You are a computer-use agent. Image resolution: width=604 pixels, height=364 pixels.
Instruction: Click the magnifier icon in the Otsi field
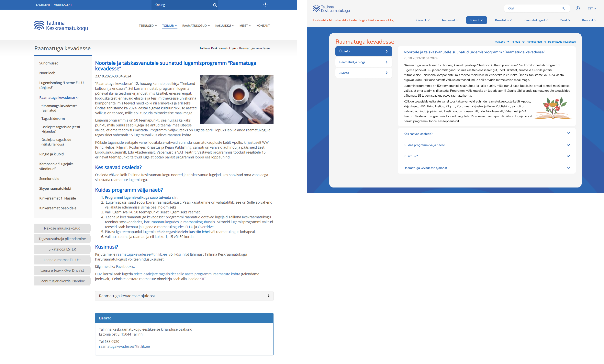point(563,8)
